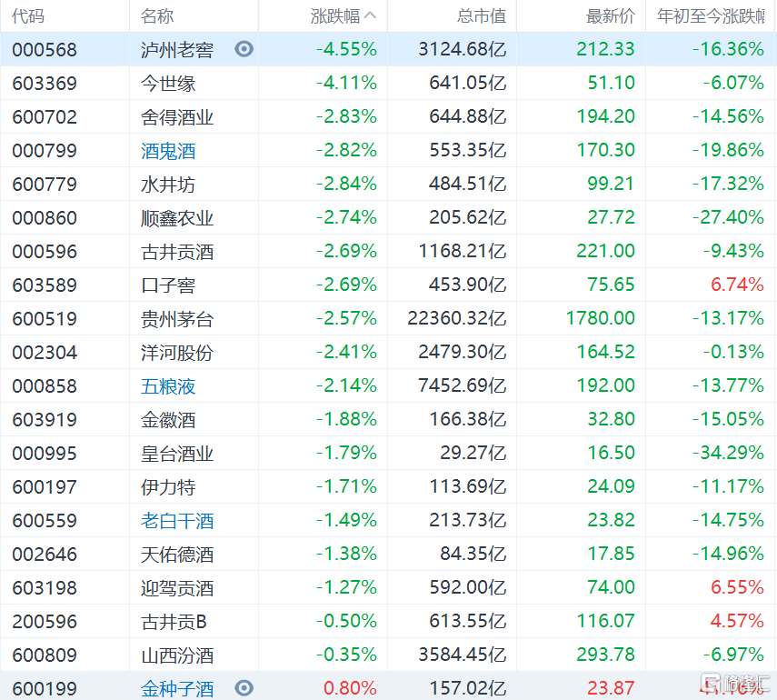Click 古井贡B's year-to-date 4.57% value
This screenshot has width=777, height=700.
[737, 621]
